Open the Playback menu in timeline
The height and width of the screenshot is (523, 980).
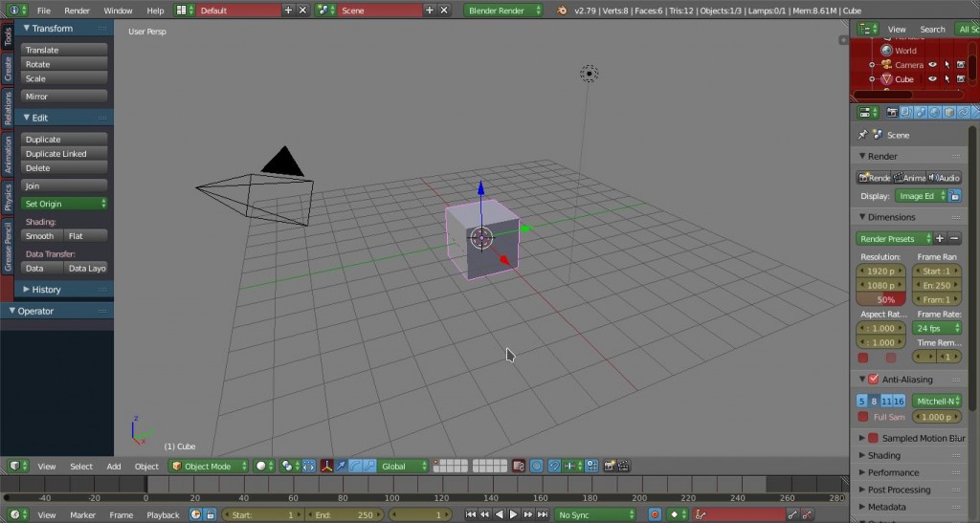point(163,515)
